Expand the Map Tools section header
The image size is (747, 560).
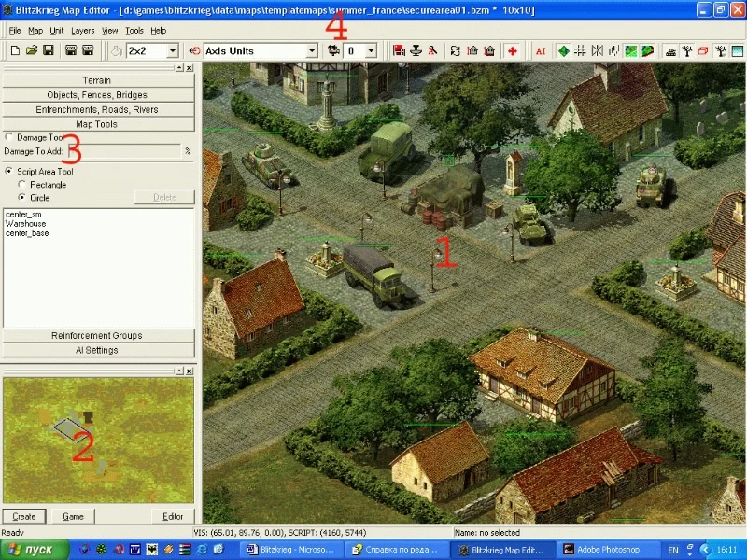click(x=98, y=124)
